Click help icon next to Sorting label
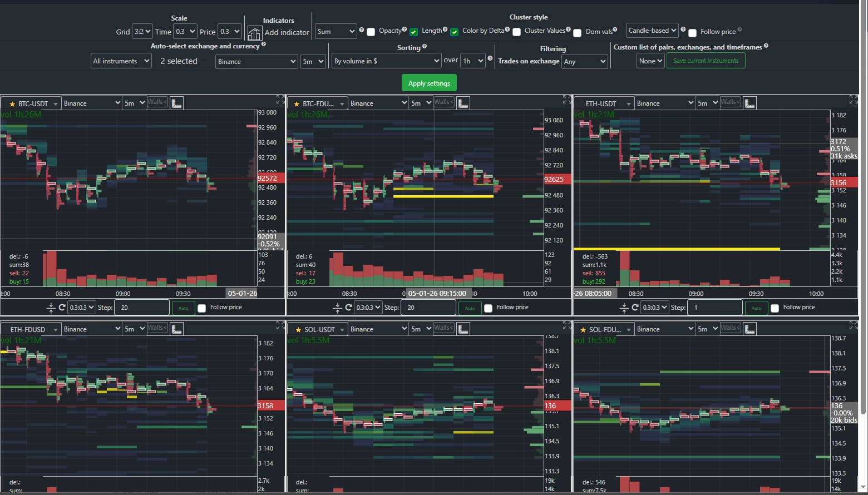Viewport: 868px width, 495px height. pos(425,47)
